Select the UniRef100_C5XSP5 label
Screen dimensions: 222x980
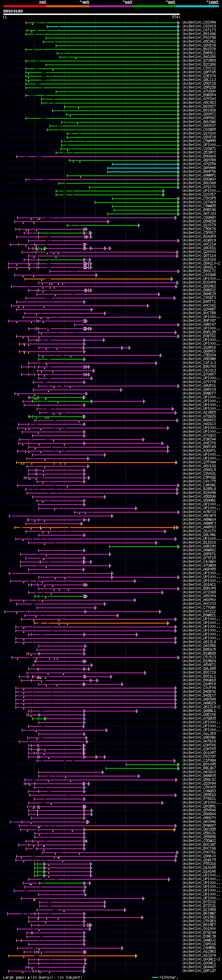(x=199, y=198)
